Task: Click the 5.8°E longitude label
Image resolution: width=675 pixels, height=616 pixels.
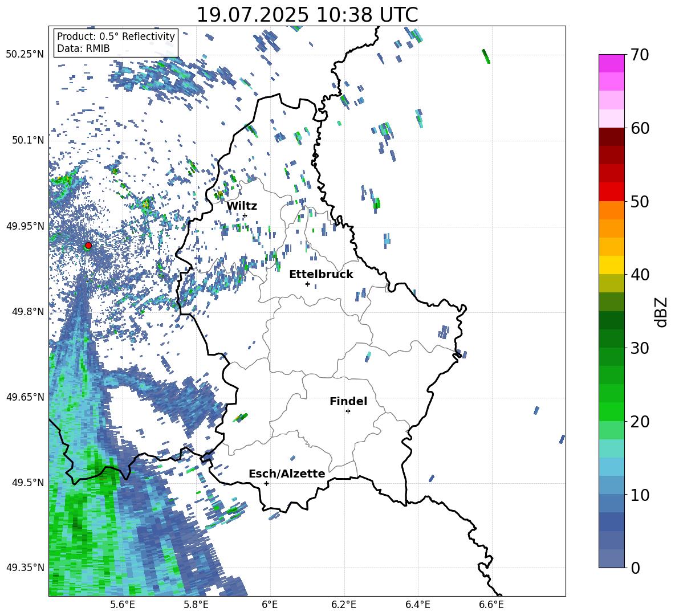Action: pyautogui.click(x=197, y=605)
